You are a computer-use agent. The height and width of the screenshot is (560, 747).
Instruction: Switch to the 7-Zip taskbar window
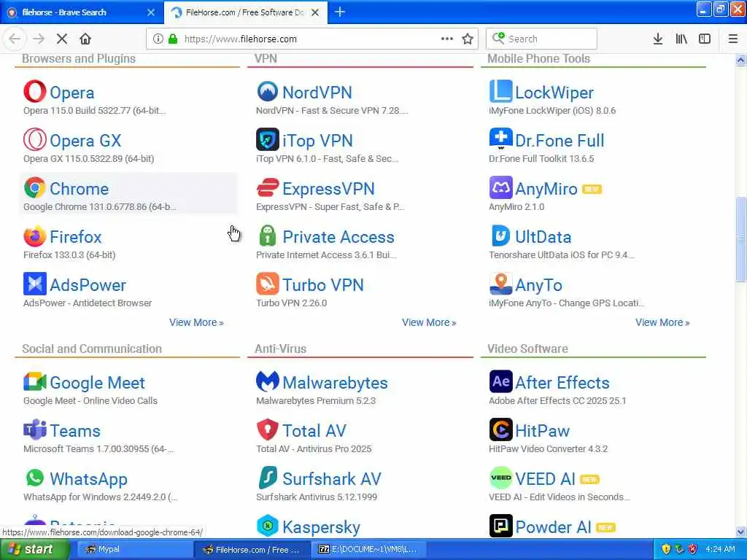point(367,549)
